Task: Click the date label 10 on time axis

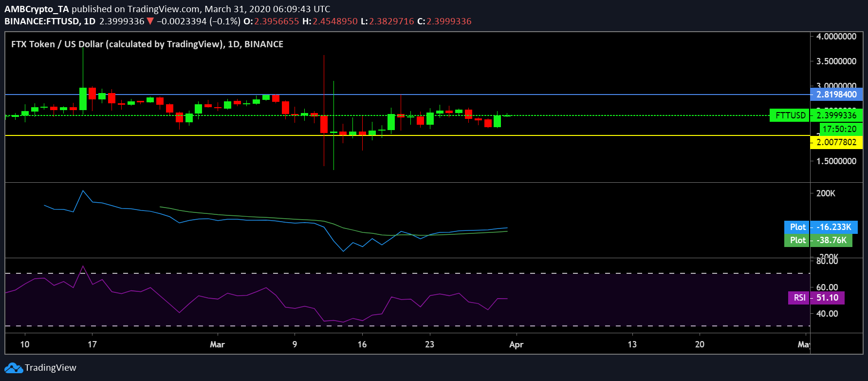Action: tap(25, 344)
